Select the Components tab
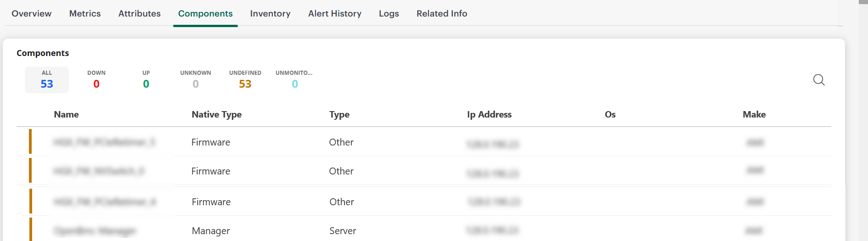Screen dimensions: 868x241 pyautogui.click(x=205, y=14)
